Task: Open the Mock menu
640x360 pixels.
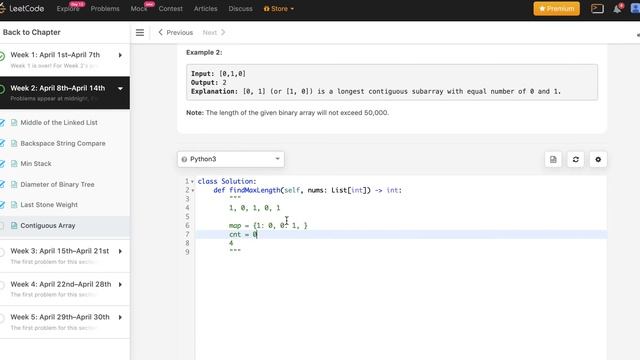Action: [139, 9]
